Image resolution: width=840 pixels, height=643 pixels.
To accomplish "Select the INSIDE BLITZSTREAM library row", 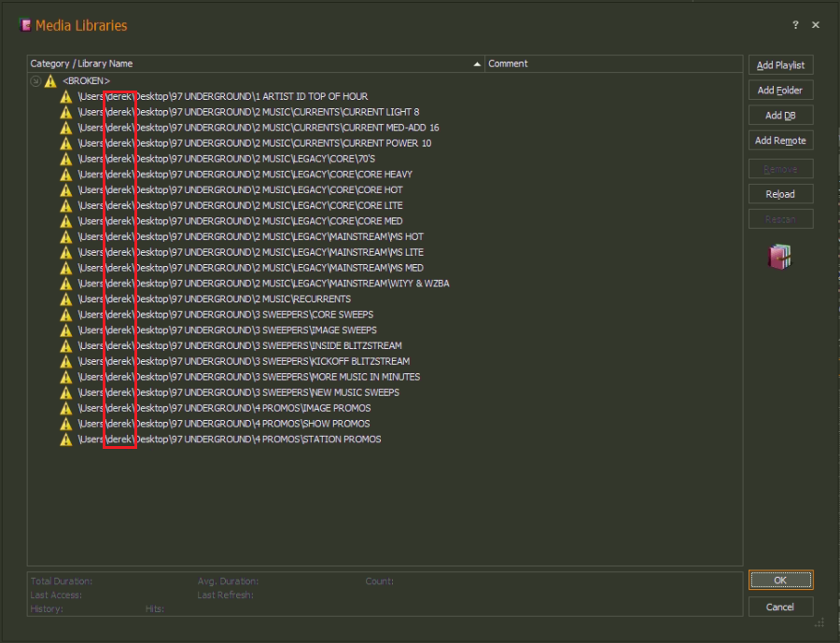I will click(x=240, y=345).
